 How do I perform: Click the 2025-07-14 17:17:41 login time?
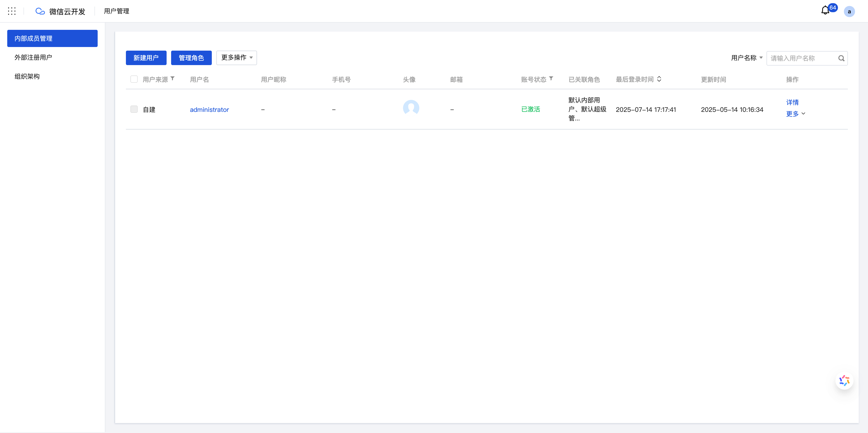point(646,110)
